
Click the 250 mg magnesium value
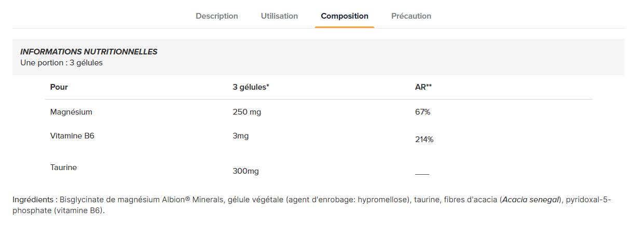[247, 112]
